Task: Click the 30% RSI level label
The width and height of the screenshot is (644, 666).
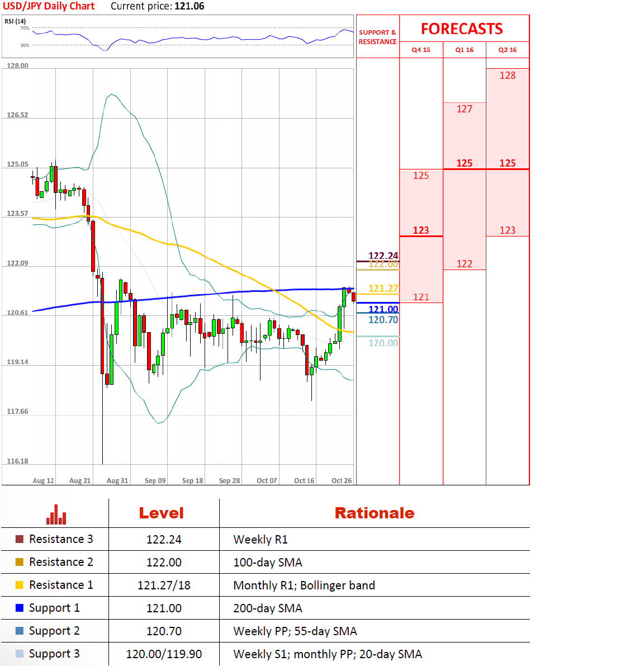Action: pos(25,45)
